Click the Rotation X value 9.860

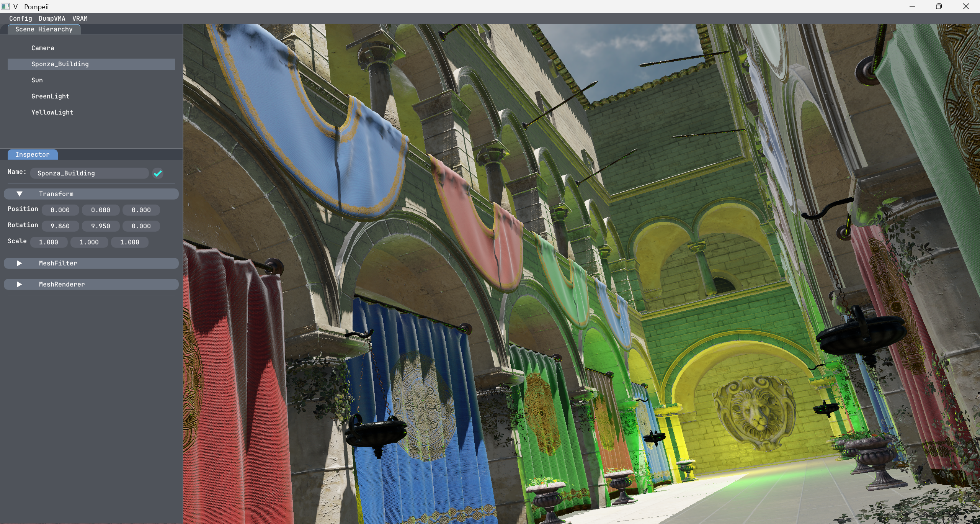[x=60, y=226]
